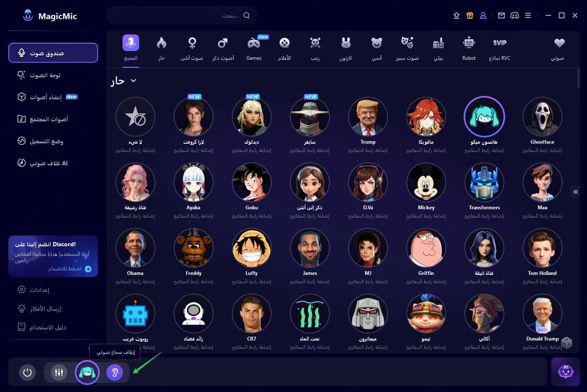This screenshot has height=392, width=587.
Task: Open the AI robot assistant button
Action: tap(565, 372)
